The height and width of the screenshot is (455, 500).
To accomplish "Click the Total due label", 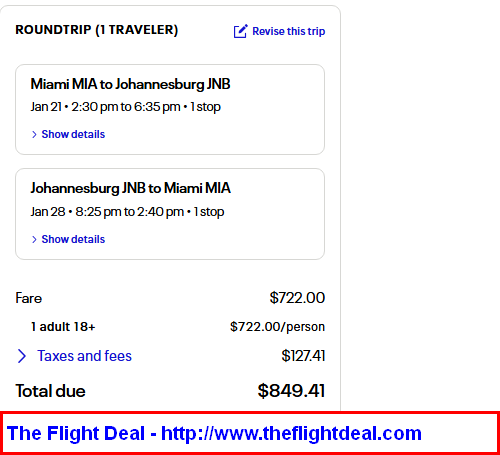I will tap(50, 391).
